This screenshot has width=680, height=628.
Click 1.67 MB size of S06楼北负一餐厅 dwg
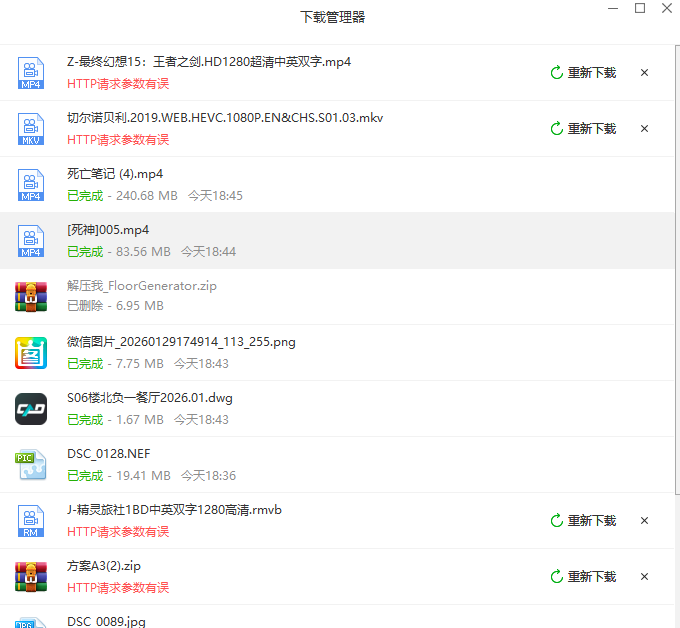(140, 420)
